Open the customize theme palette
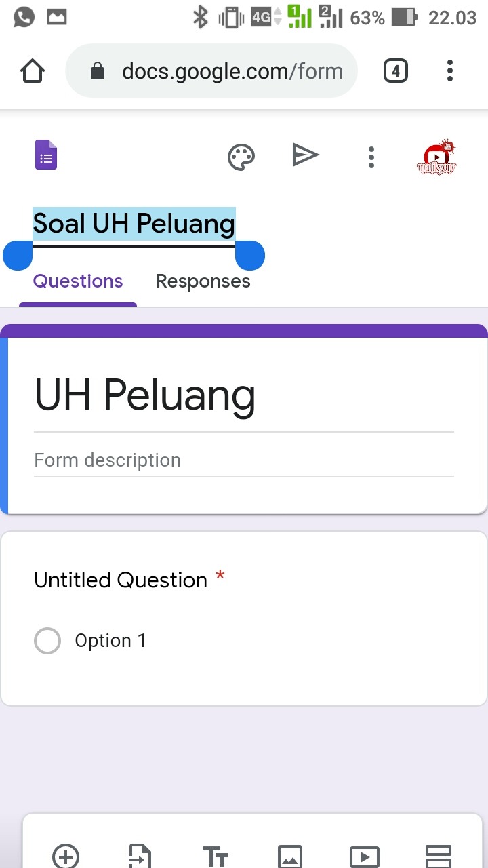The width and height of the screenshot is (488, 868). pyautogui.click(x=241, y=157)
